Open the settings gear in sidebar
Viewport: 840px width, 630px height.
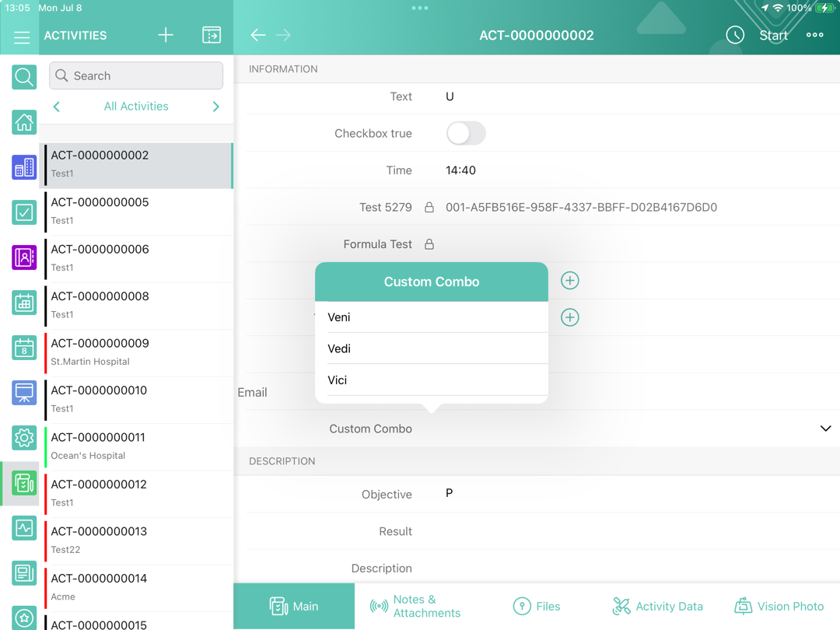[24, 438]
